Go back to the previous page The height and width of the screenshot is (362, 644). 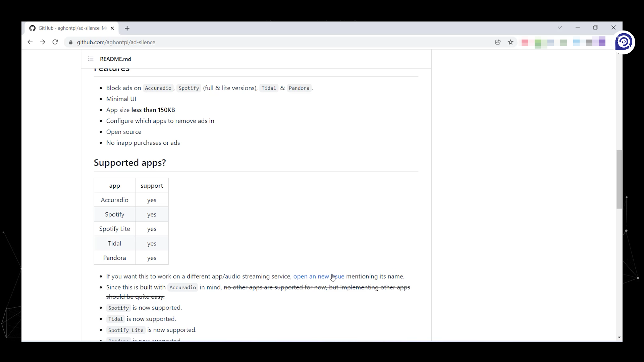coord(30,42)
